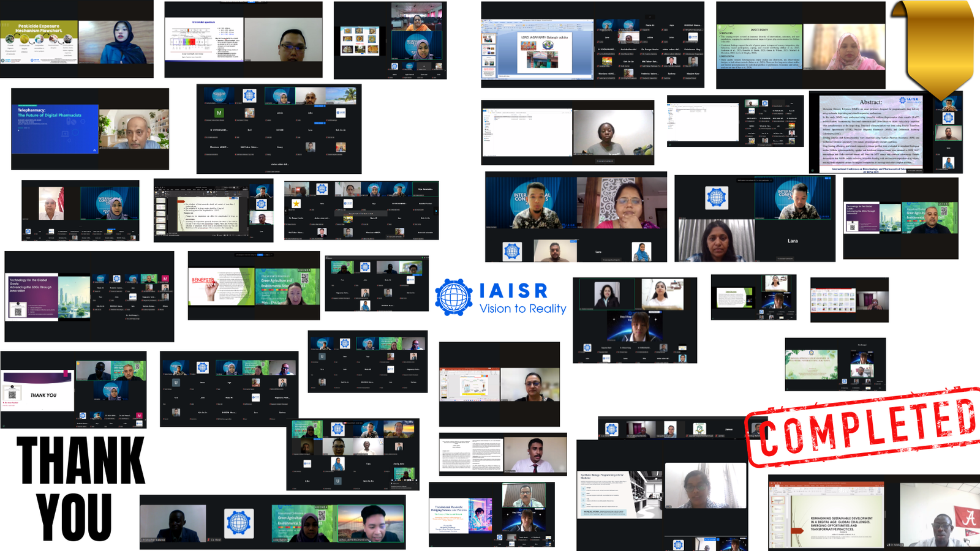Open the Telepharmacy Future of Digital Pharmacists slide
This screenshot has width=980, height=551.
(55, 129)
